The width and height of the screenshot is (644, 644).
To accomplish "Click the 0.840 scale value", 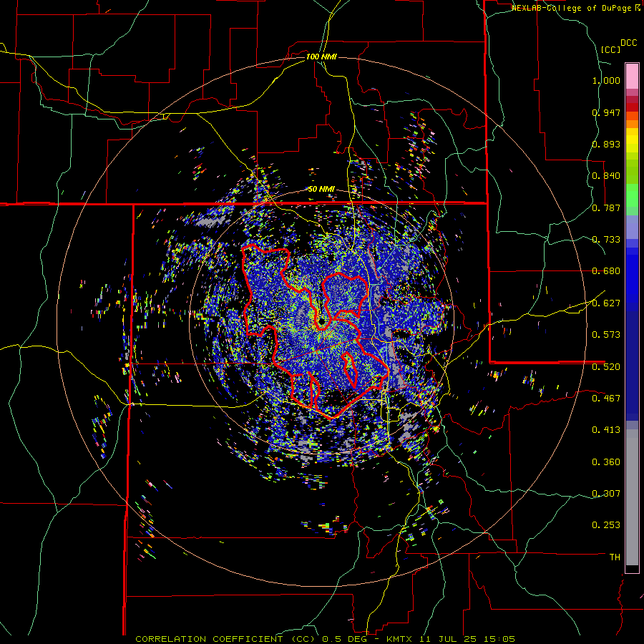I will pos(606,176).
